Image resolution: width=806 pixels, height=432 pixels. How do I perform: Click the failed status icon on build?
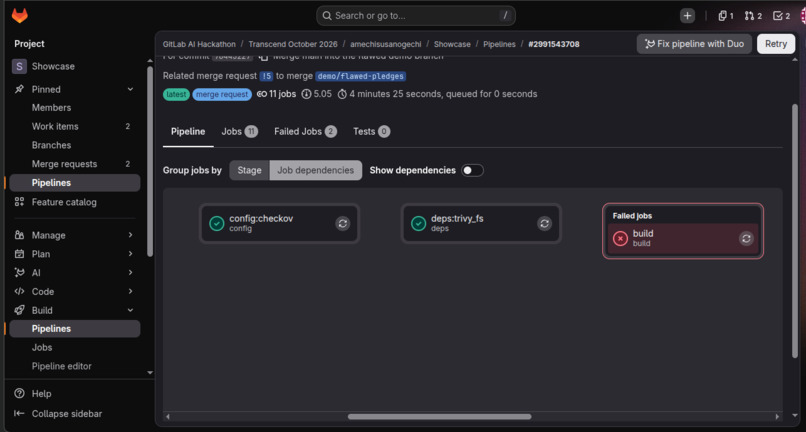[620, 239]
